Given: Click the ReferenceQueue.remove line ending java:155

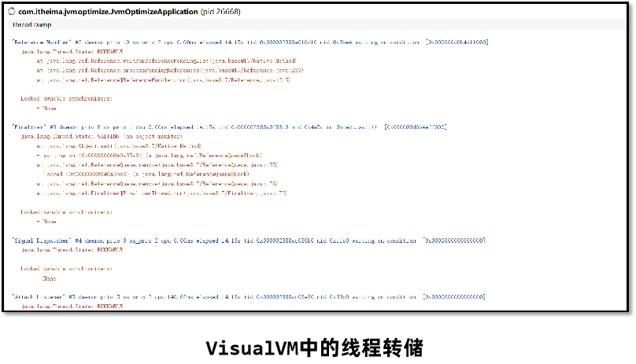Looking at the screenshot, I should point(157,165).
